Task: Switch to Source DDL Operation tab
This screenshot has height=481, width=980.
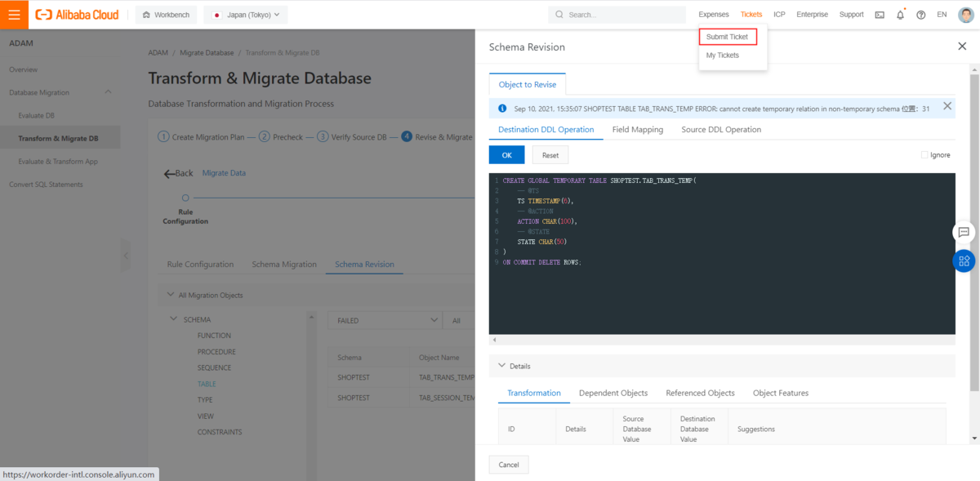Action: coord(721,130)
